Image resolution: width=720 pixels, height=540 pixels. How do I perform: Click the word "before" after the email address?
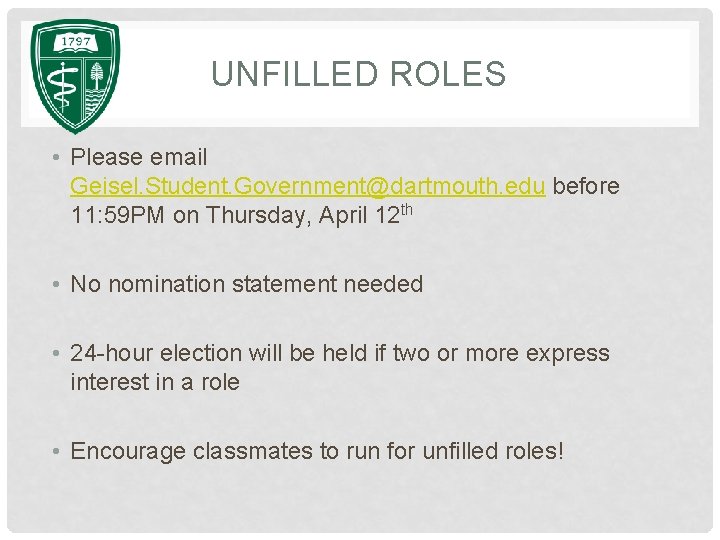coord(586,186)
